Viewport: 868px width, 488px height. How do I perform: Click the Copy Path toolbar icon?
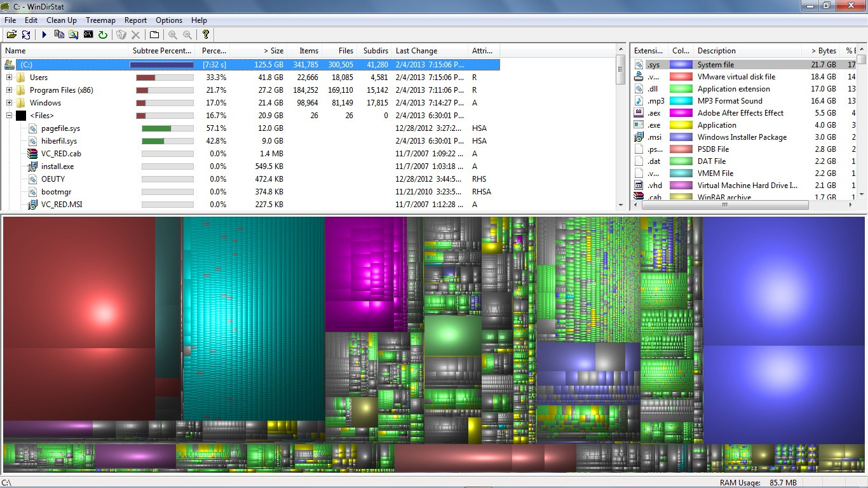pyautogui.click(x=59, y=34)
